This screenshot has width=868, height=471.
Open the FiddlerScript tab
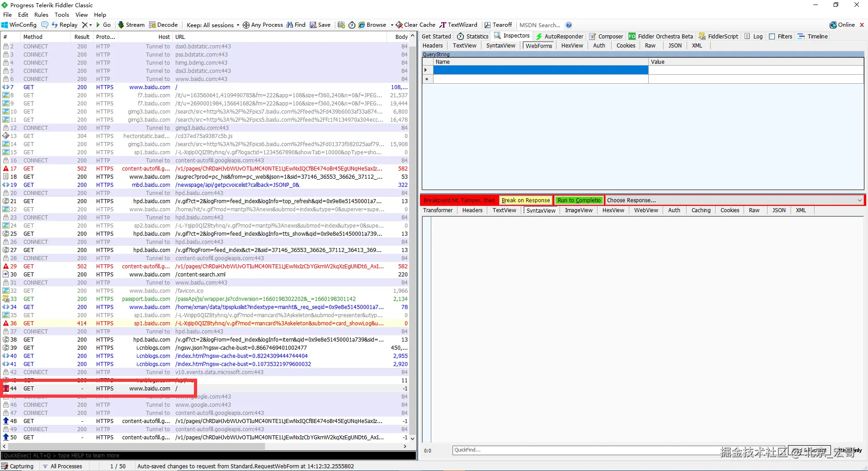pyautogui.click(x=718, y=36)
